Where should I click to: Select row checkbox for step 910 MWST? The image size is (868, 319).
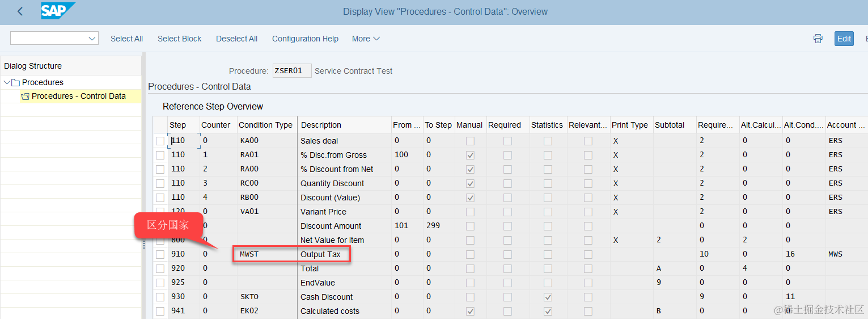coord(160,254)
